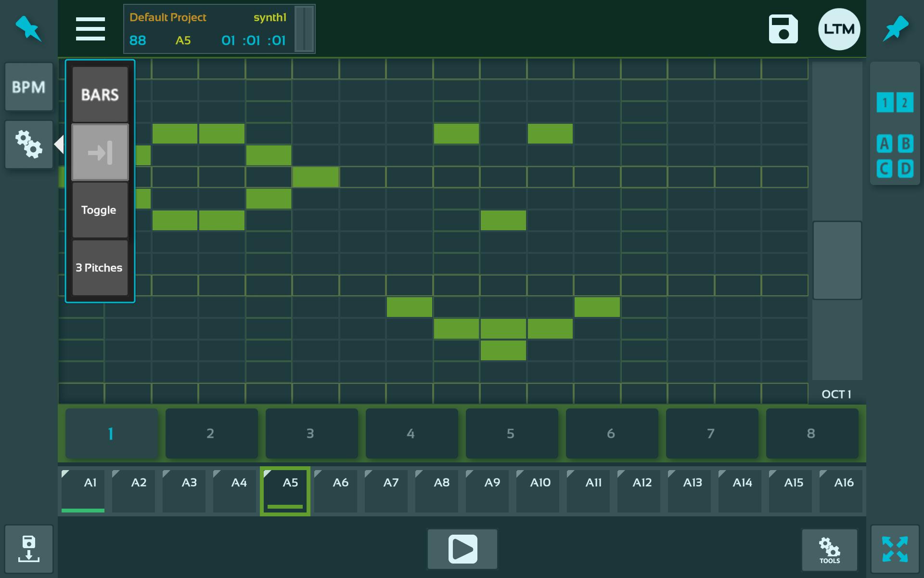Screen dimensions: 924x578
Task: Select bar 4
Action: [x=411, y=433]
